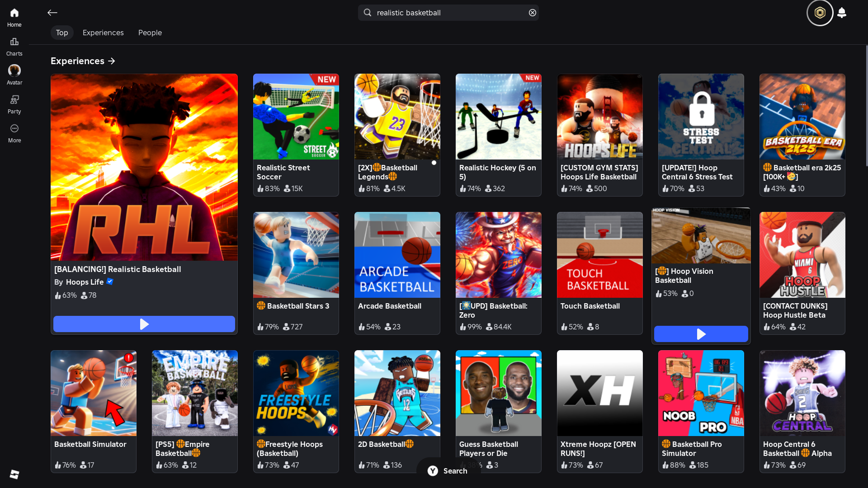Open the Xtreme Hoopz thumbnail

[600, 393]
